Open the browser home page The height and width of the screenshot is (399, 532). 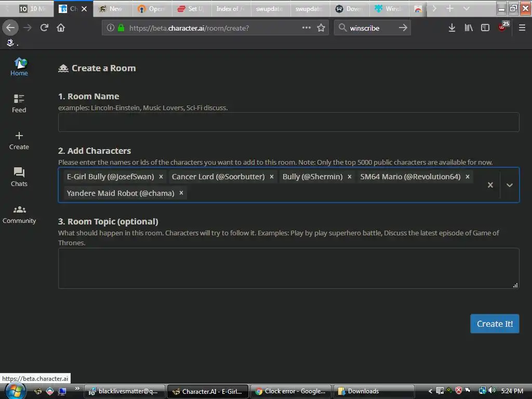tap(61, 28)
